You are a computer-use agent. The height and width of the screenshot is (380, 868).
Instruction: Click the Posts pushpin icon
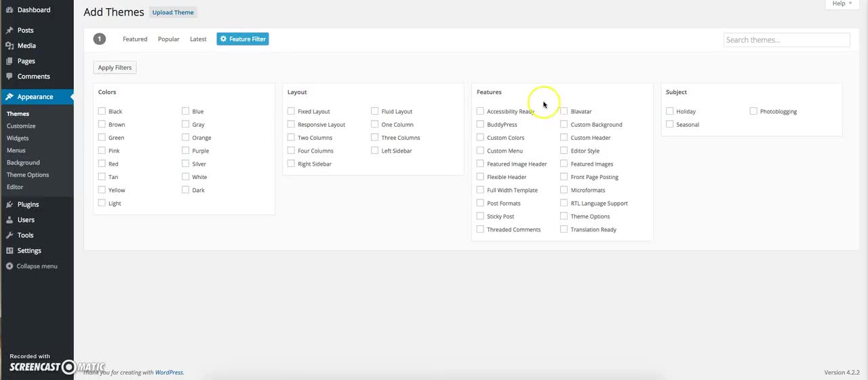(9, 31)
